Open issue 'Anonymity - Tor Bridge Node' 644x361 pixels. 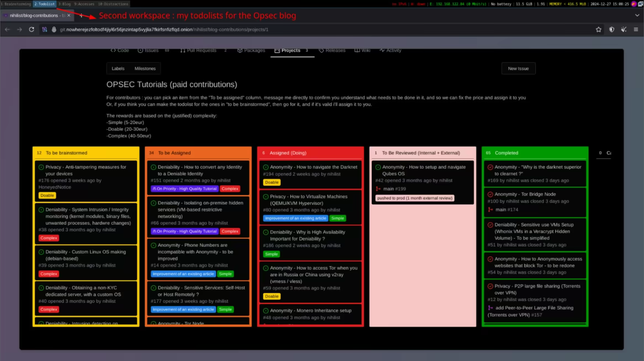[x=525, y=194]
